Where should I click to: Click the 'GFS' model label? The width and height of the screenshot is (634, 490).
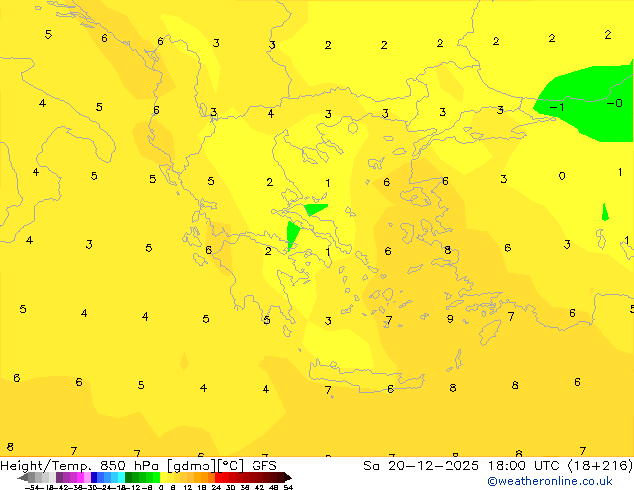point(264,466)
